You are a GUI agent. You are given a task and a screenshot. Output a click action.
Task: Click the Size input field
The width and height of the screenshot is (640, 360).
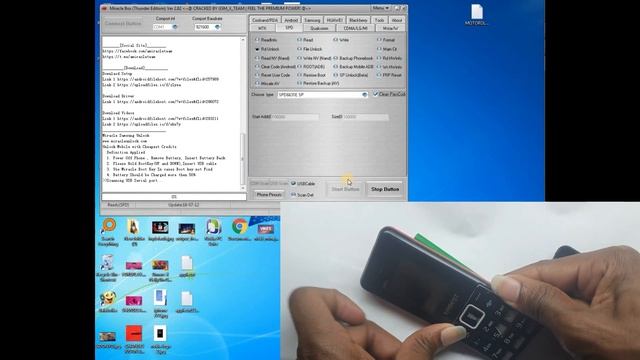(366, 117)
